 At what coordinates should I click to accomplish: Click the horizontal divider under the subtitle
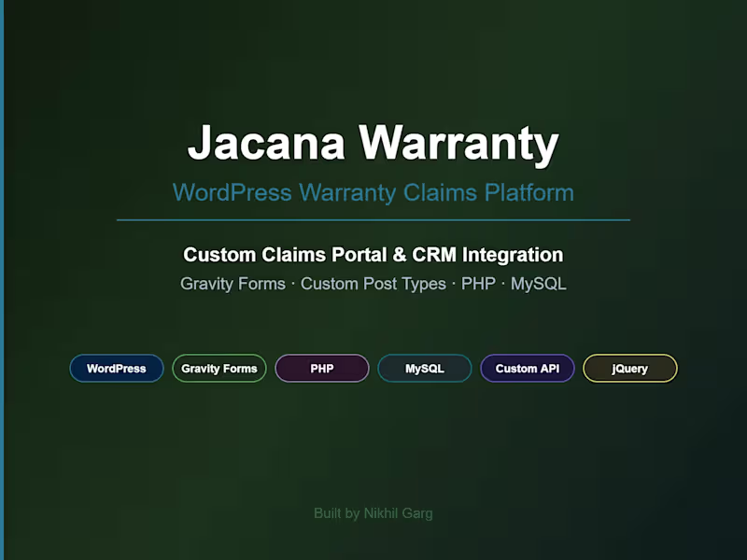(x=373, y=218)
